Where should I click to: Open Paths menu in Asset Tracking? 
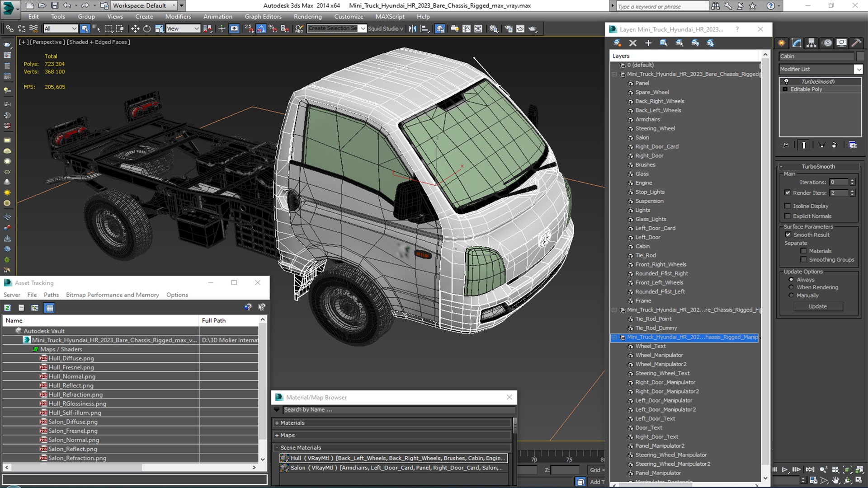(51, 295)
